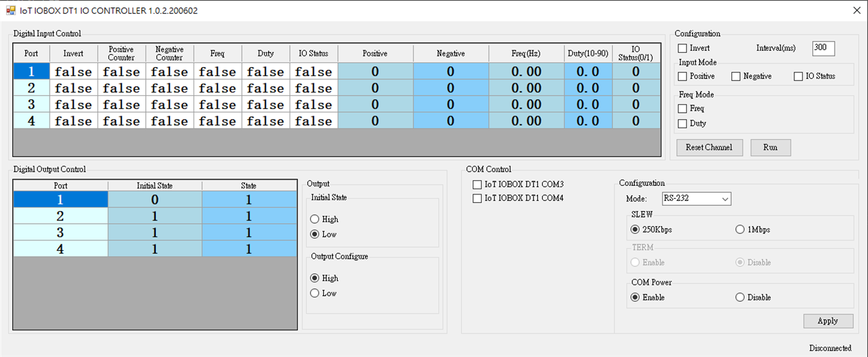
Task: Click the Run button
Action: 771,148
